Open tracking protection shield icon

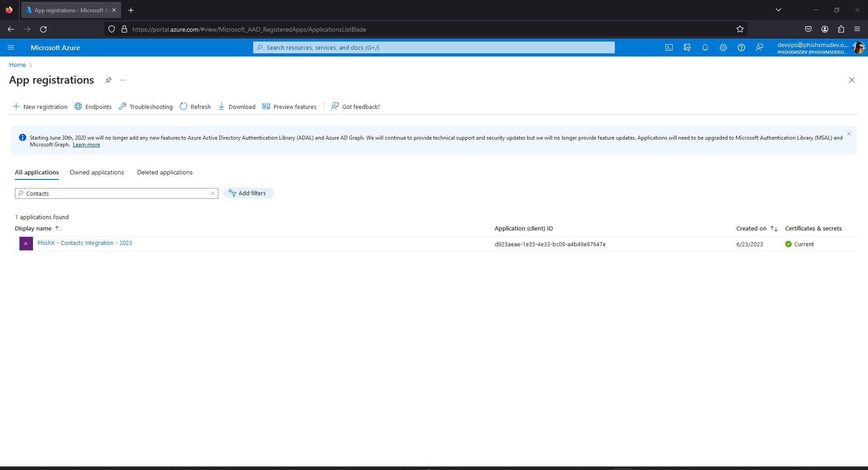click(x=112, y=29)
